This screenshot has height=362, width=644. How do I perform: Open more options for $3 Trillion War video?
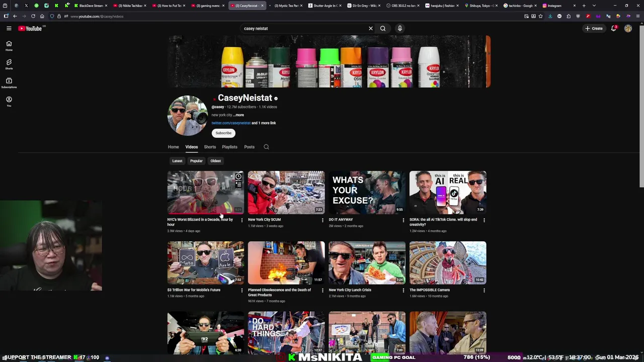(242, 291)
